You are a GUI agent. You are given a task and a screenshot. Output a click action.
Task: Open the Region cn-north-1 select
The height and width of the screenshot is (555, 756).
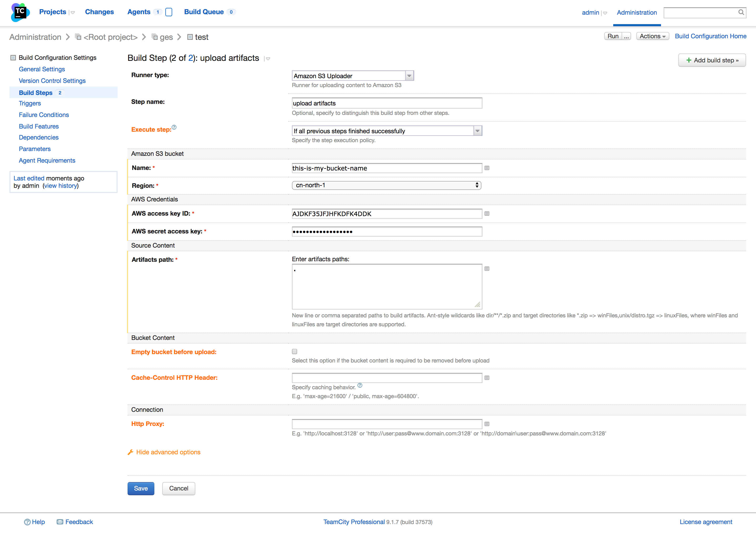[386, 185]
